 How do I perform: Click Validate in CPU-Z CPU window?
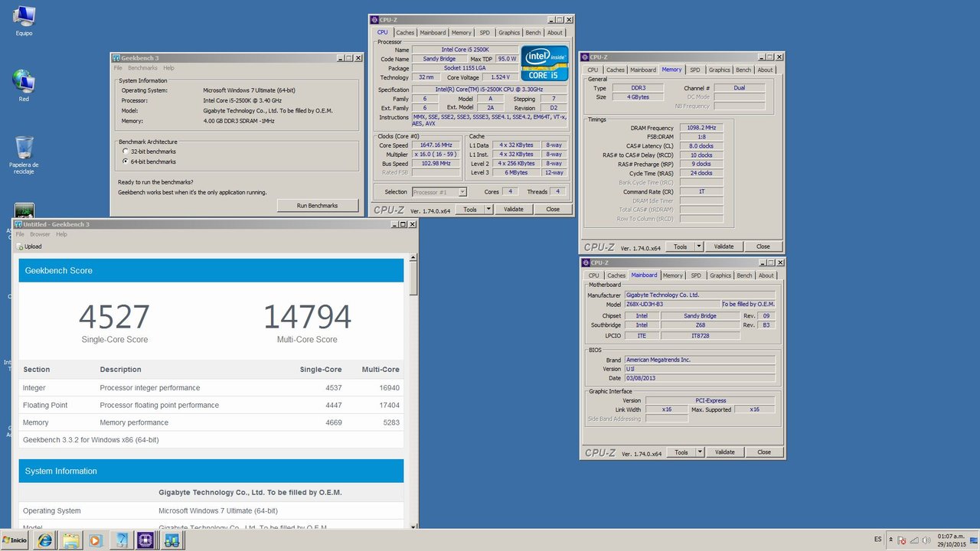pyautogui.click(x=513, y=209)
